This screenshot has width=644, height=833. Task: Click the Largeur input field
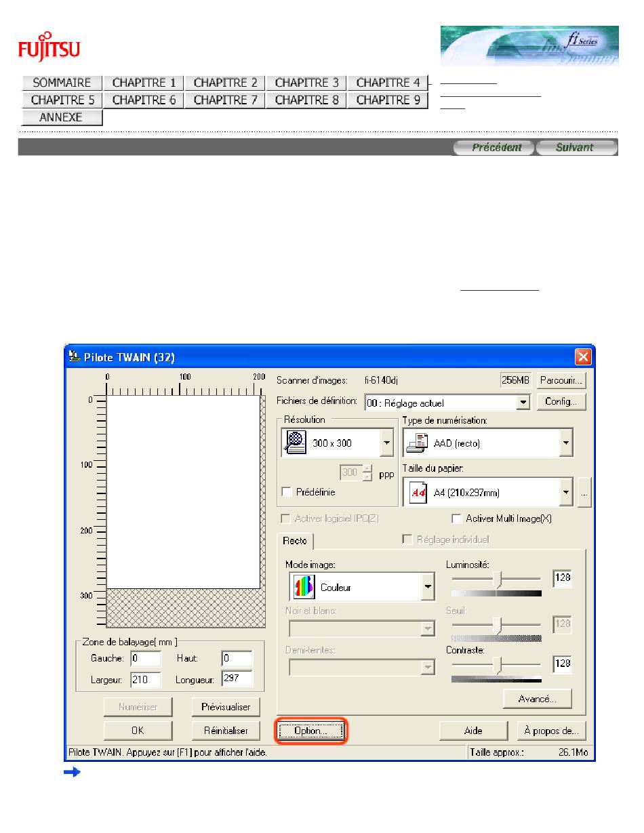click(x=146, y=679)
